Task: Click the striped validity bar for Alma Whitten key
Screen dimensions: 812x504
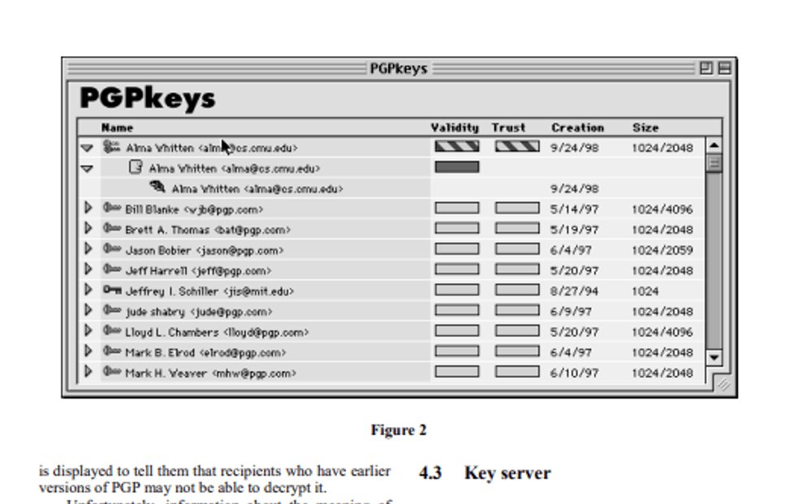Action: coord(456,146)
